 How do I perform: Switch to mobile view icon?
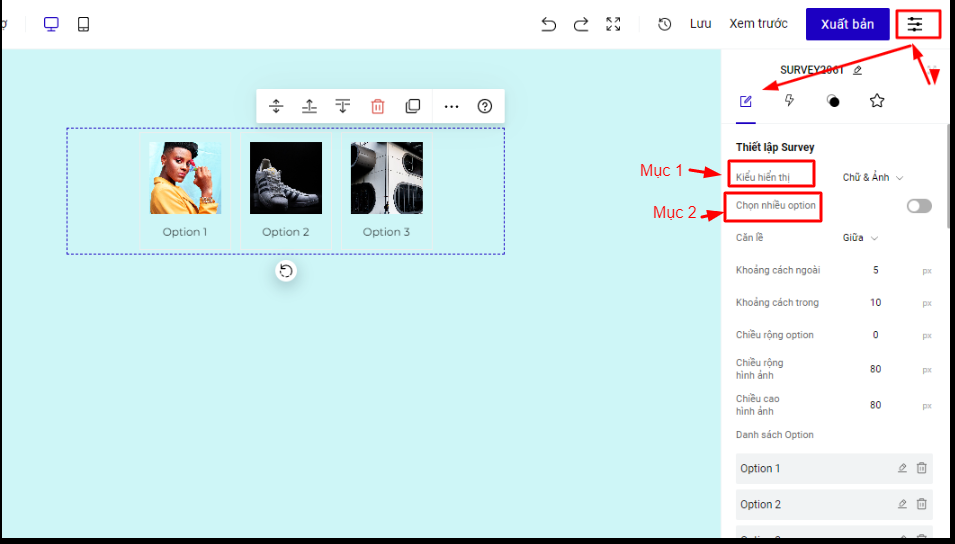click(83, 24)
